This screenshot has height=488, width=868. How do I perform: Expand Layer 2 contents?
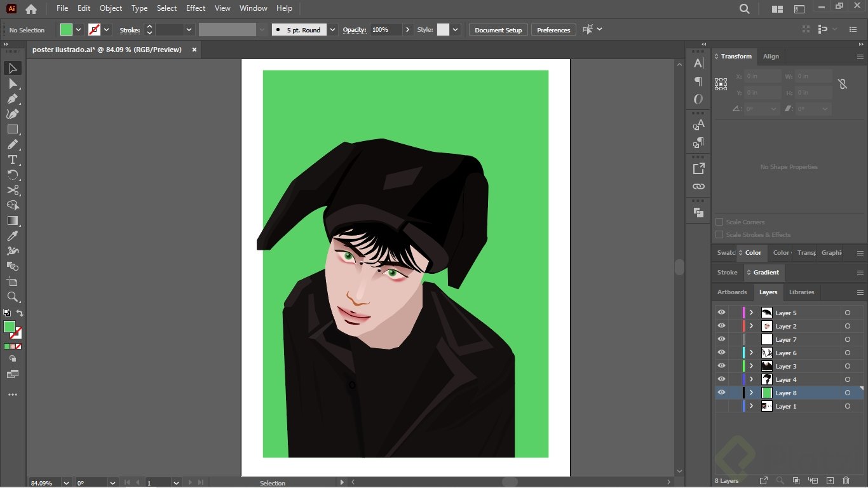click(x=751, y=326)
